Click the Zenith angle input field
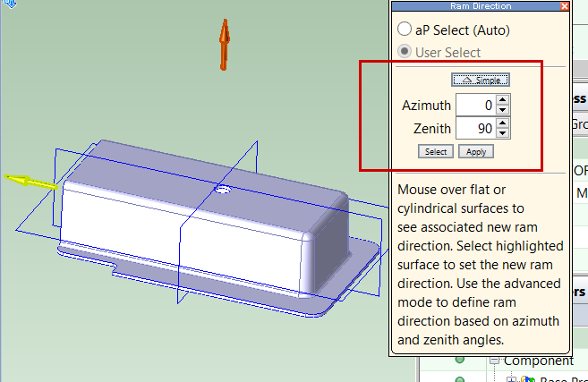This screenshot has width=588, height=382. point(475,129)
